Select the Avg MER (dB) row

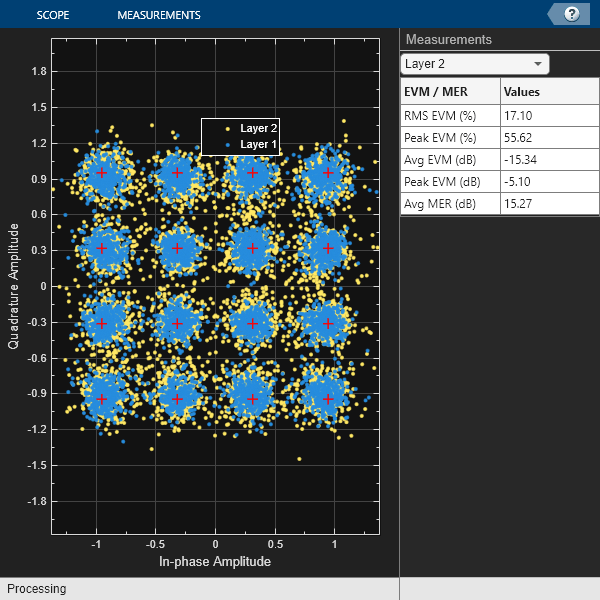[x=500, y=204]
